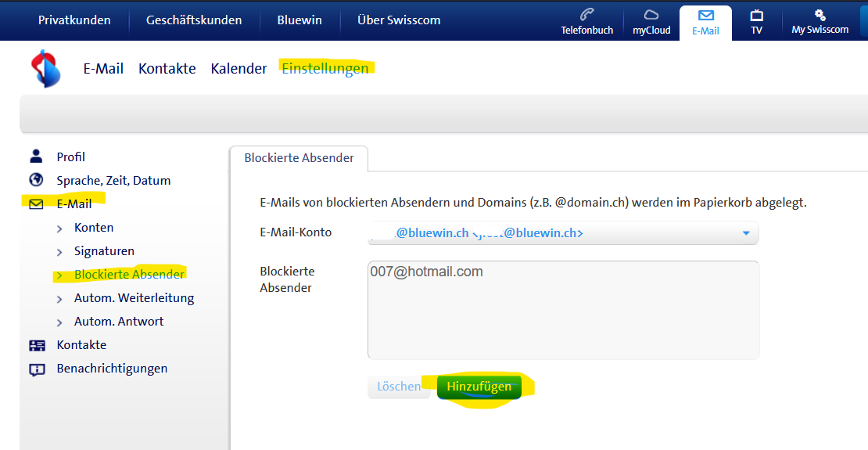Click the Löschen button
Screen dimensions: 868x450
[399, 387]
